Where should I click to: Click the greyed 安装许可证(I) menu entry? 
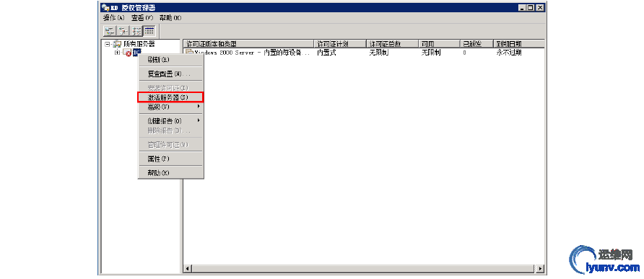(171, 88)
